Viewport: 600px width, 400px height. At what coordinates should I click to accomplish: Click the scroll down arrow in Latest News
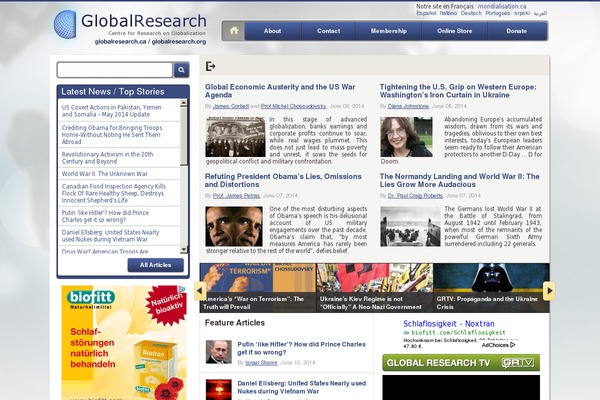click(x=184, y=249)
